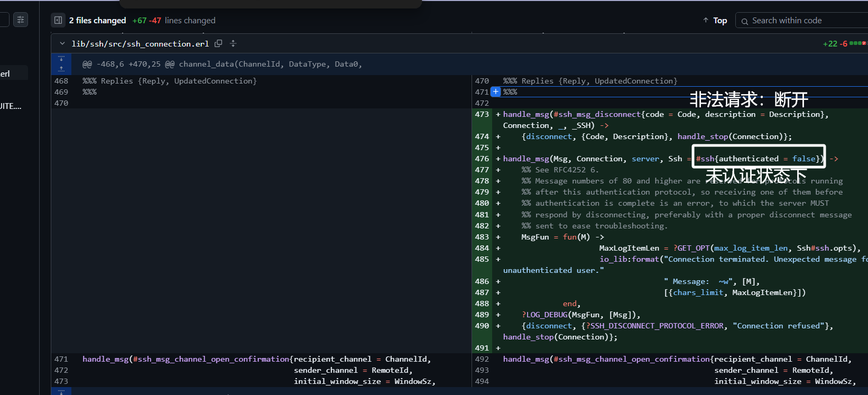
Task: Click the +67 additions count
Action: (140, 20)
